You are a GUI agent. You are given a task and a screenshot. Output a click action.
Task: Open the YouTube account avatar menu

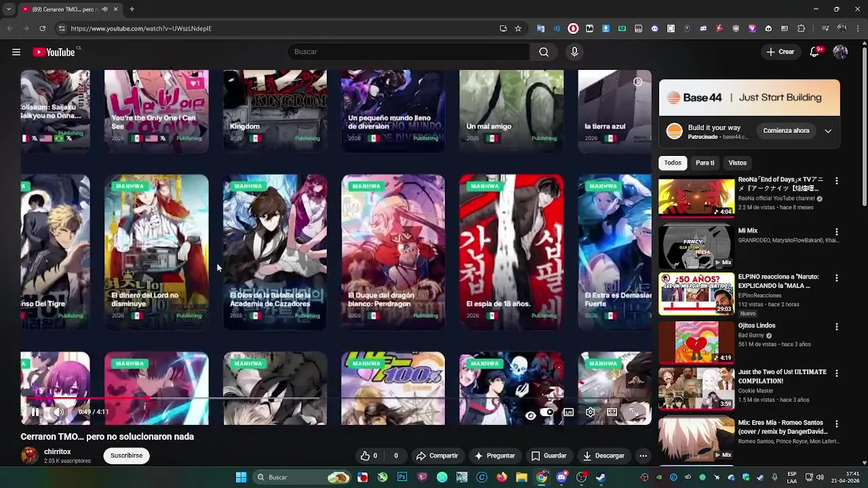tap(840, 52)
